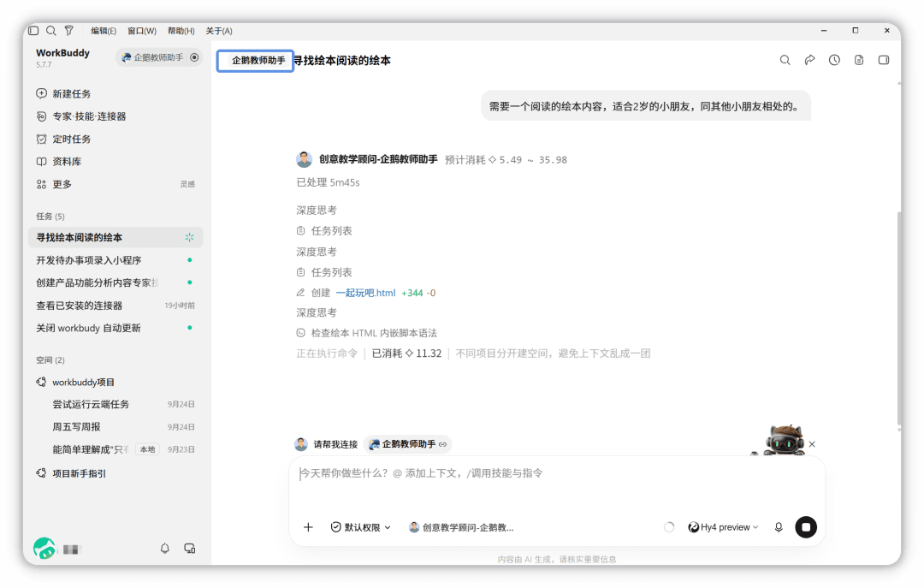Click the 预计消耗 5.49 ~ 35.98 estimate text
The width and height of the screenshot is (924, 588).
pos(506,160)
